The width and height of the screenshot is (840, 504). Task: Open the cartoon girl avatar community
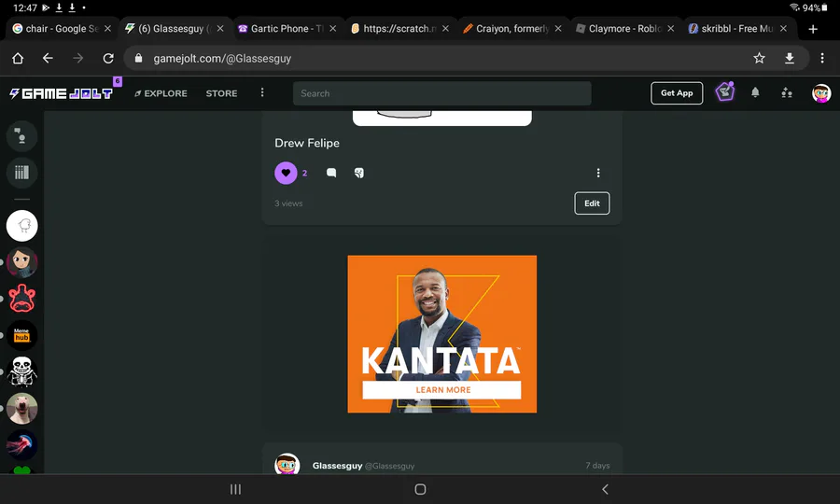22,262
